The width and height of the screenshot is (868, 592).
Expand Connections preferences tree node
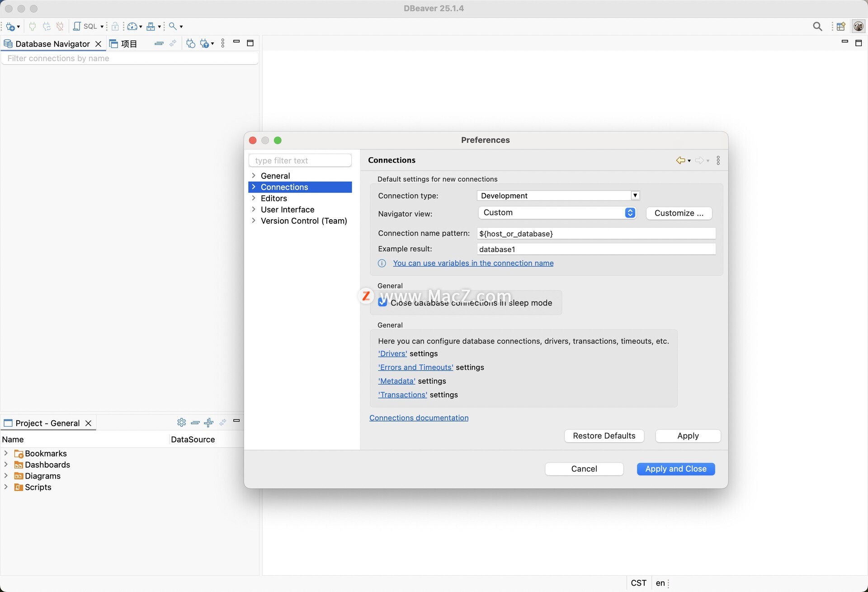254,187
